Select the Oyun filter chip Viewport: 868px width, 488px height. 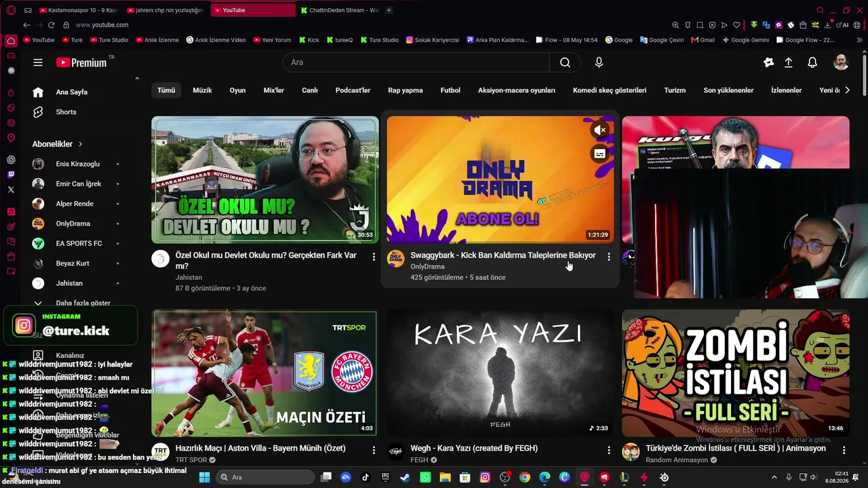237,90
